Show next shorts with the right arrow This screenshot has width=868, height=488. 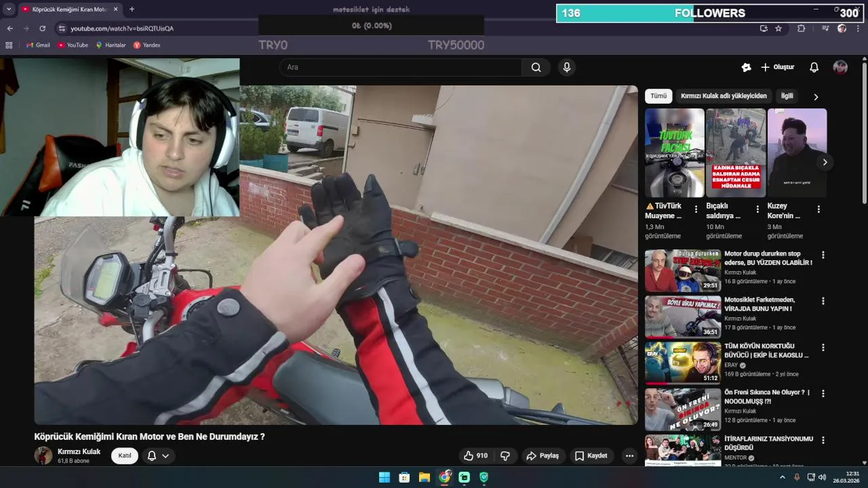point(825,162)
